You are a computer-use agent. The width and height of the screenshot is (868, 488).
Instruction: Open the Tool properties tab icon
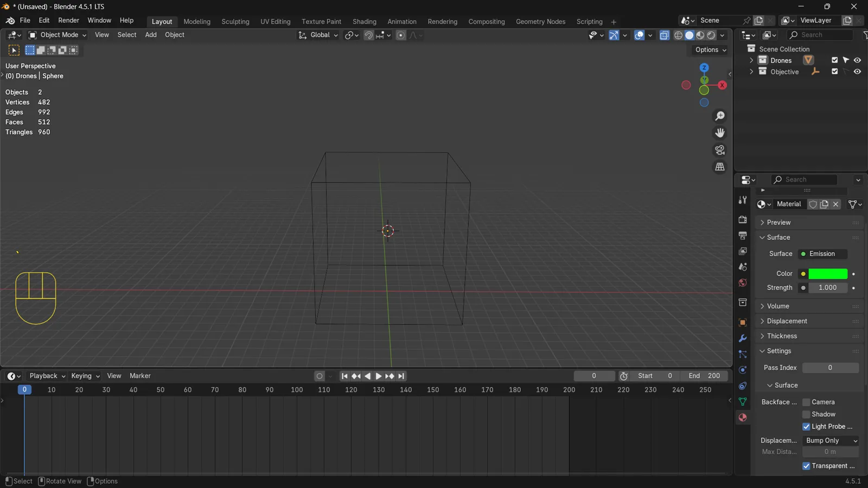(743, 200)
